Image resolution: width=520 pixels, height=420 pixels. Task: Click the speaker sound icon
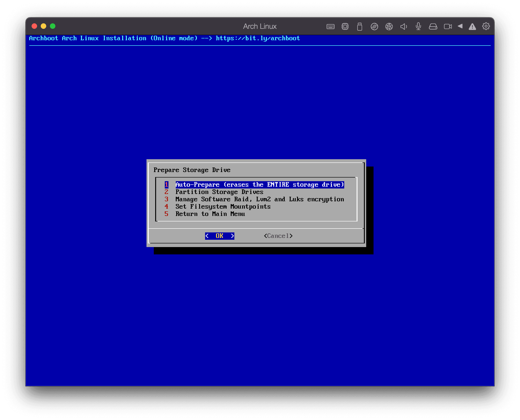(x=404, y=26)
